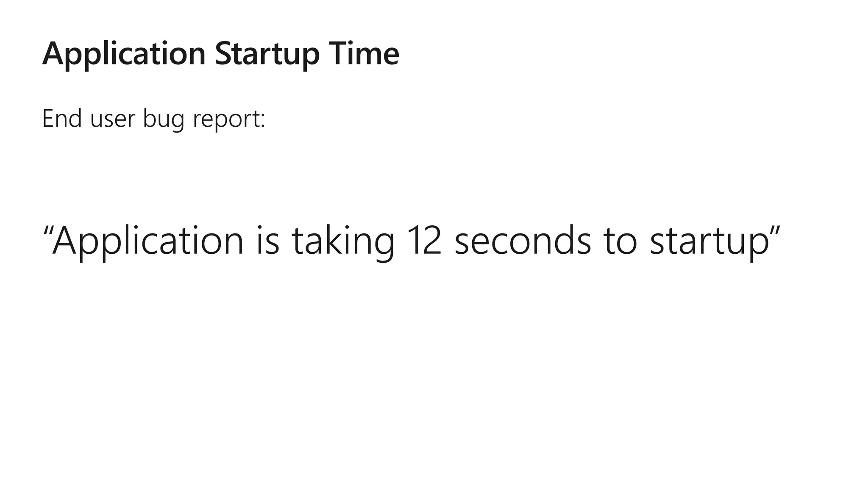Click the digit "2" in the number 12
Image resolution: width=868 pixels, height=488 pixels.
click(432, 241)
